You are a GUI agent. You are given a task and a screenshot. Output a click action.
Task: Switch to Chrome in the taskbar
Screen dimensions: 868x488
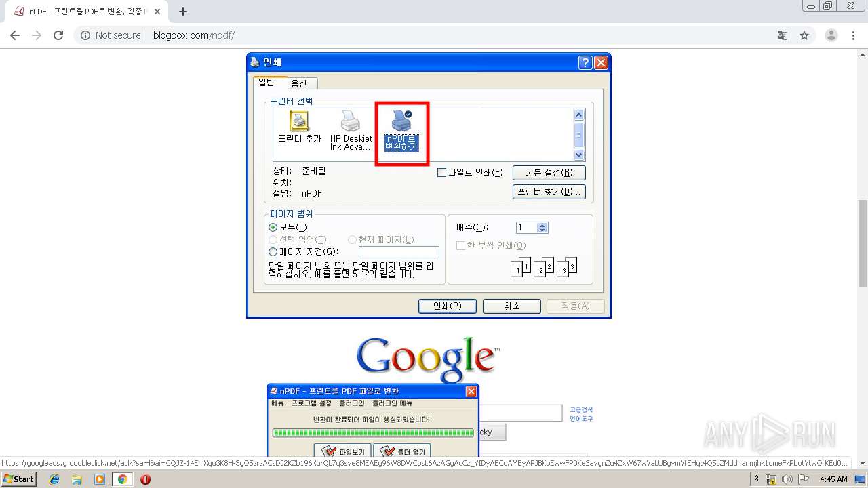(123, 479)
